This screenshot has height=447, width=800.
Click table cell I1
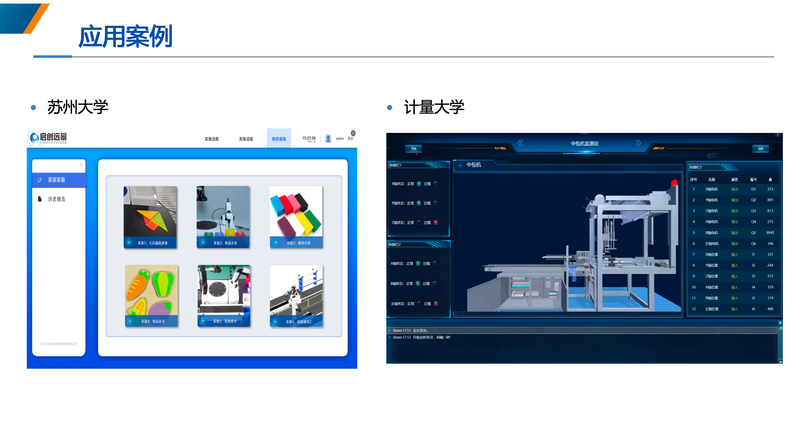(x=753, y=254)
